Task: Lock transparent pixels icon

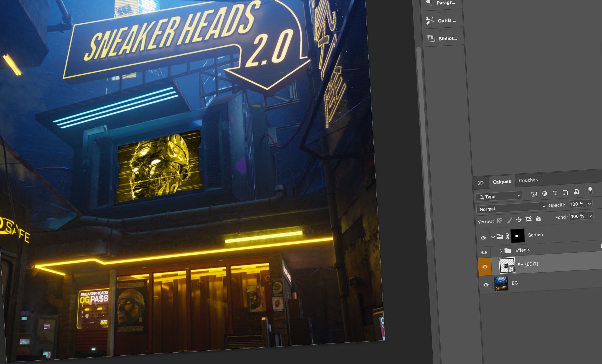Action: (x=500, y=221)
